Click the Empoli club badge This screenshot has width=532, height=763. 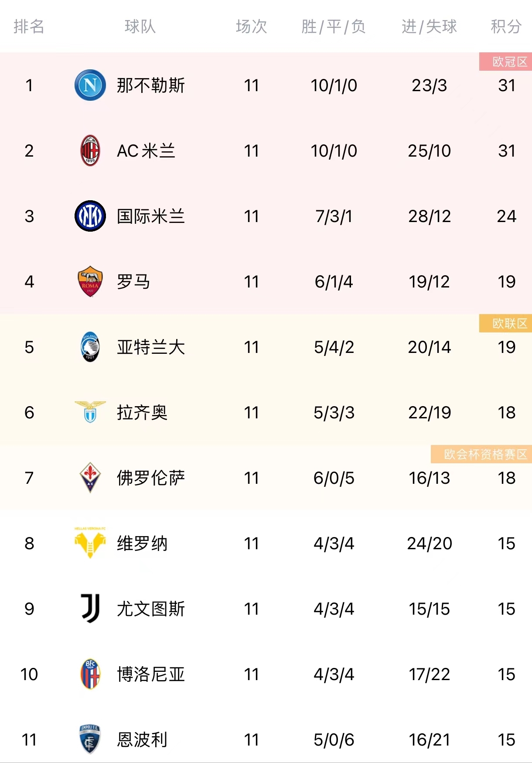point(90,739)
